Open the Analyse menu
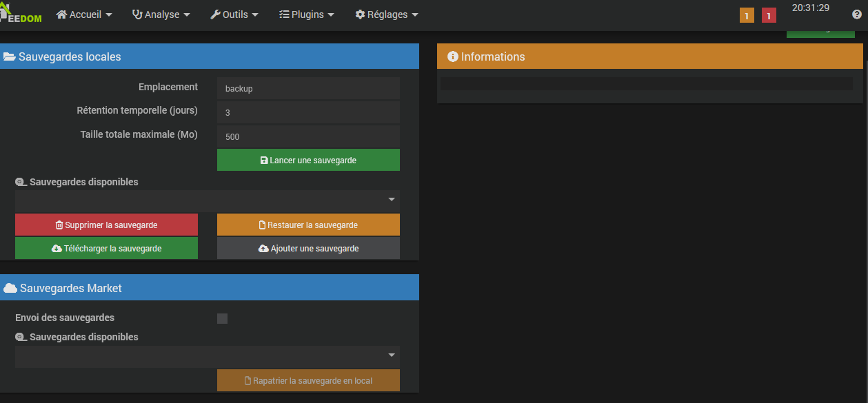 161,14
